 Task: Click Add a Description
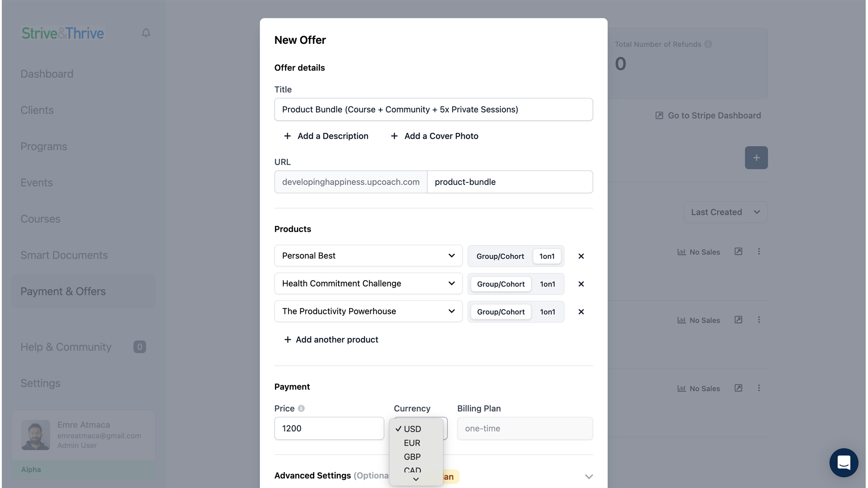coord(326,136)
